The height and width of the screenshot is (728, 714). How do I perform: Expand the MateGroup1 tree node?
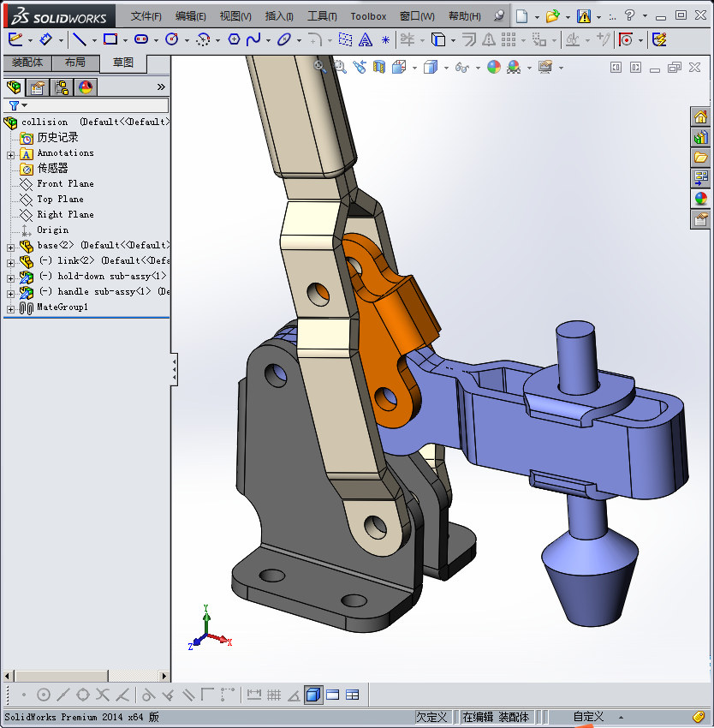[10, 308]
